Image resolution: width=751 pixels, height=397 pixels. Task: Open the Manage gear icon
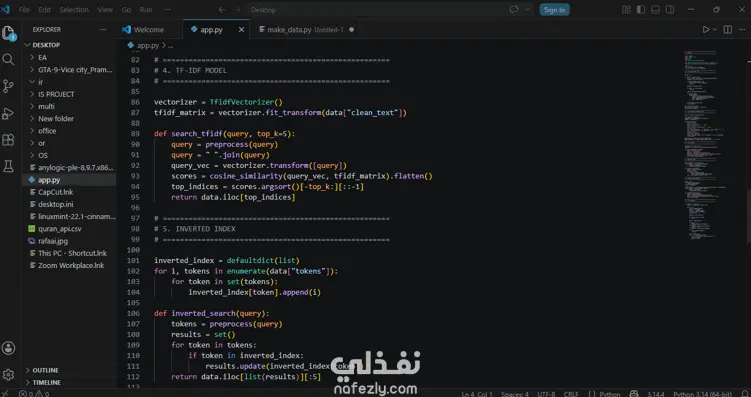pyautogui.click(x=8, y=374)
